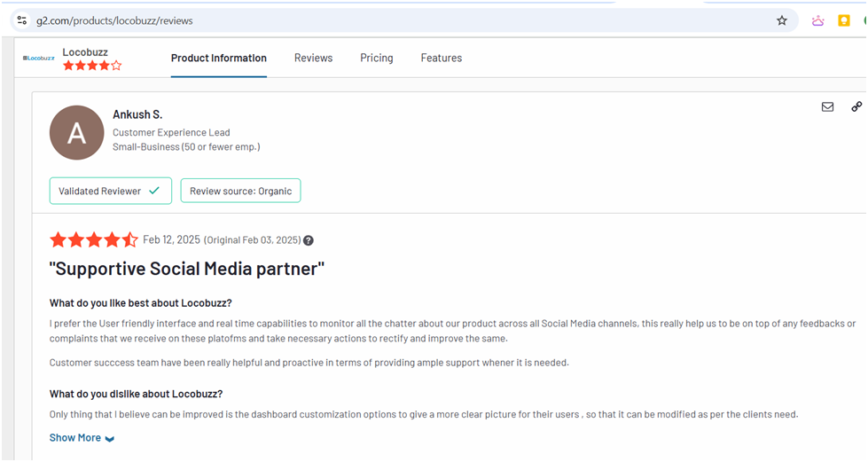Click the Show More chevron arrow
Image resolution: width=868 pixels, height=462 pixels.
tap(110, 439)
